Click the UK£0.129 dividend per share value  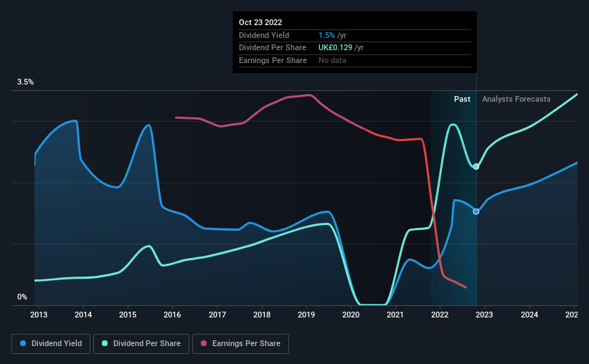pos(336,48)
